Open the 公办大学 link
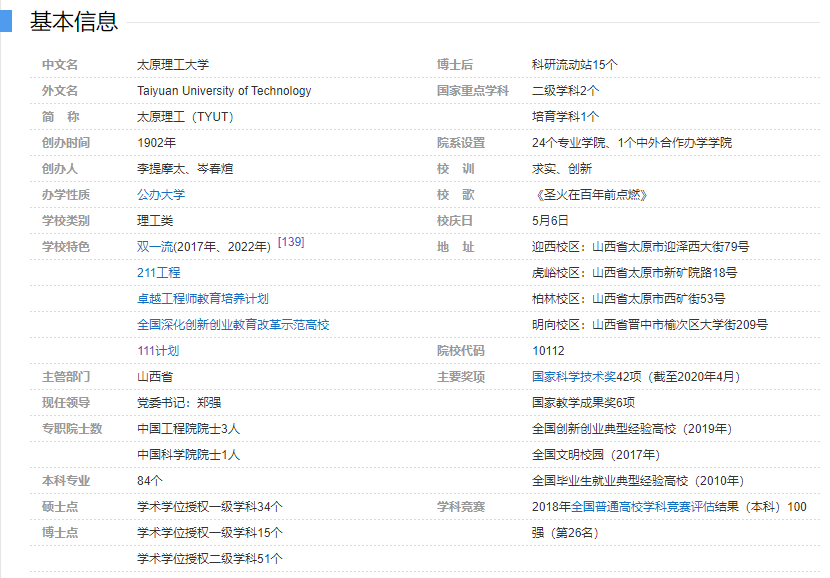 point(161,195)
